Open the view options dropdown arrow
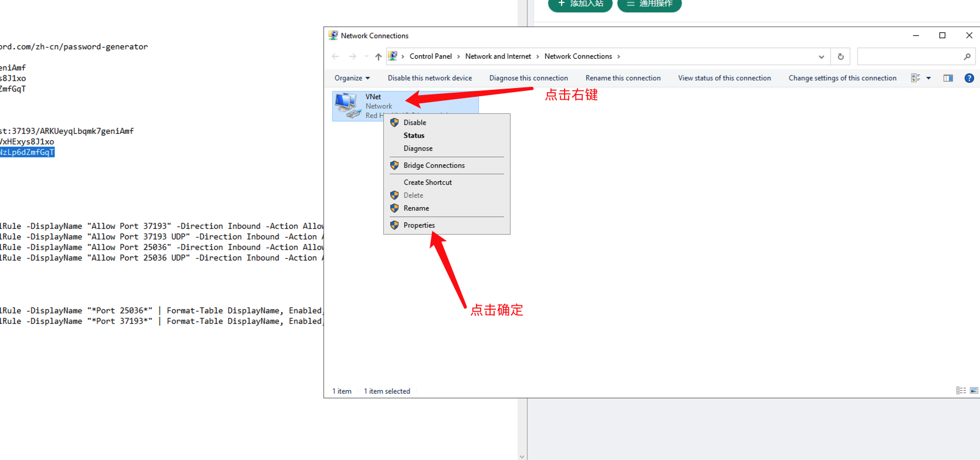The width and height of the screenshot is (980, 460). point(928,78)
